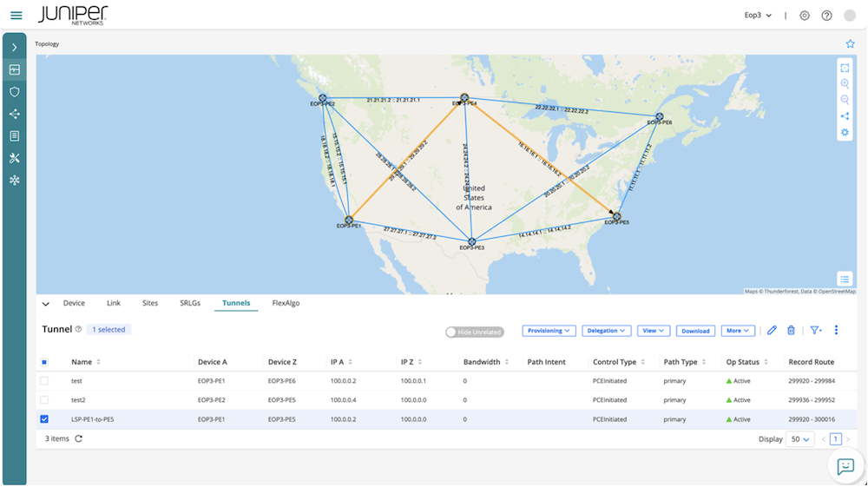Open the shield security sidebar icon
Viewport: 868px width, 487px height.
(15, 92)
